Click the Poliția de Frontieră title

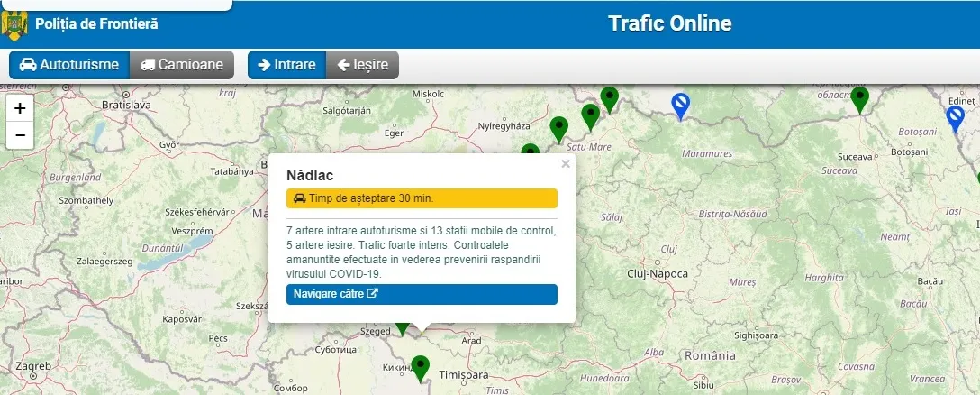(97, 24)
